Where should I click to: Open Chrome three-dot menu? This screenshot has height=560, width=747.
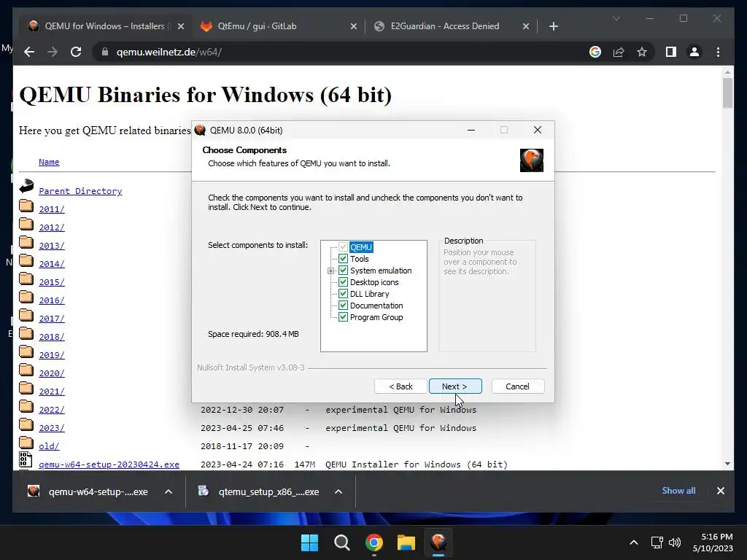(x=718, y=52)
